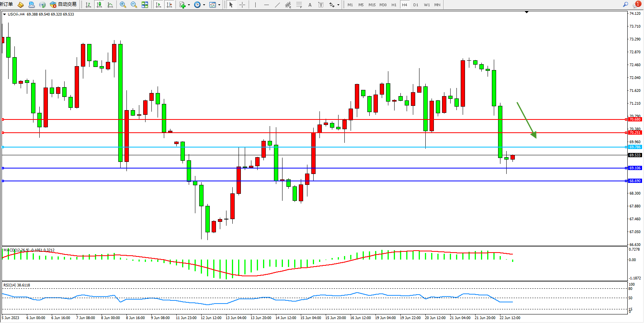Open the periods clock dropdown arrow
This screenshot has height=323, width=644.
pos(204,5)
